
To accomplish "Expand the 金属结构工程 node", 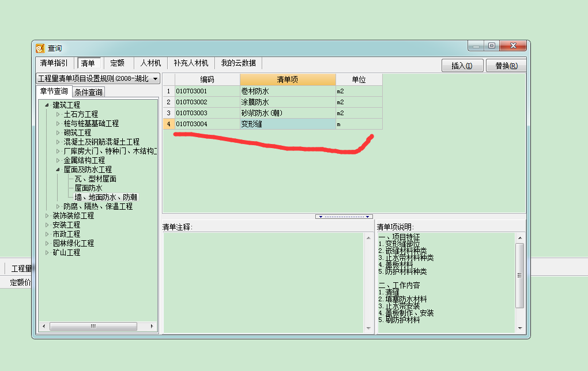I will point(58,160).
